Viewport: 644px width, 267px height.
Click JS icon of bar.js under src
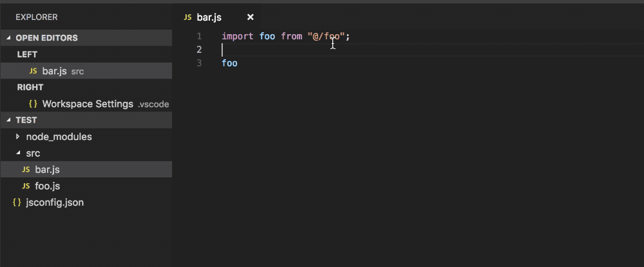(x=26, y=170)
